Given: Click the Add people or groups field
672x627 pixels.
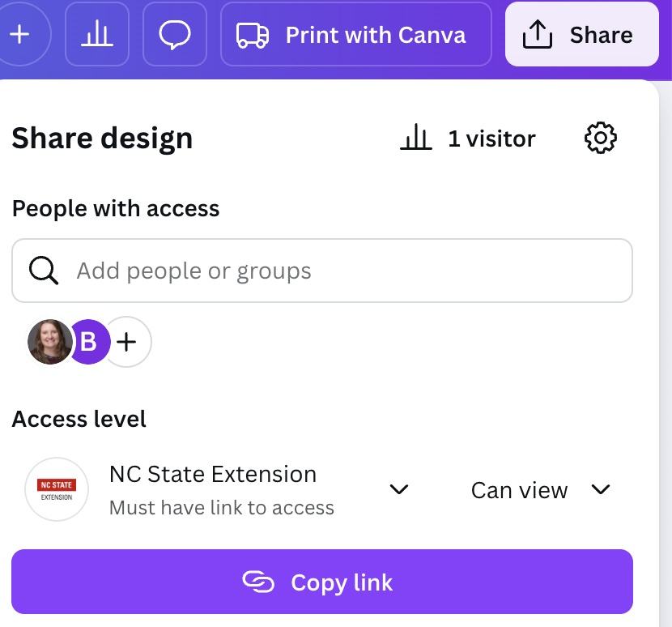Looking at the screenshot, I should click(194, 270).
